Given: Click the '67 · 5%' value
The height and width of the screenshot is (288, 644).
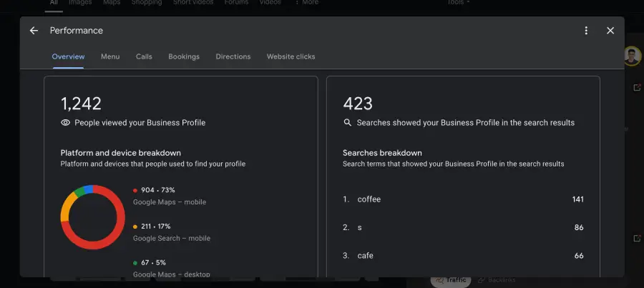Looking at the screenshot, I should [154, 262].
